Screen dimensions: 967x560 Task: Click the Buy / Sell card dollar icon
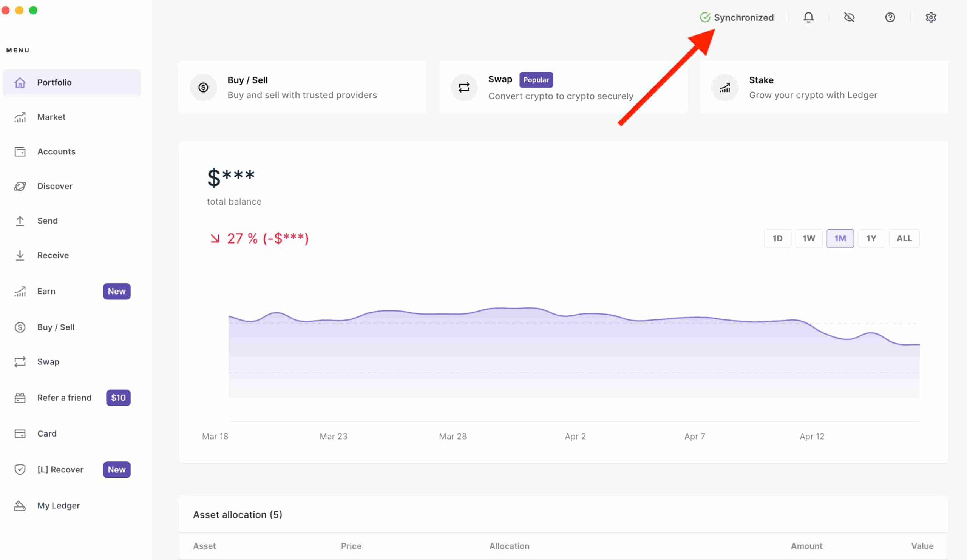pos(203,88)
